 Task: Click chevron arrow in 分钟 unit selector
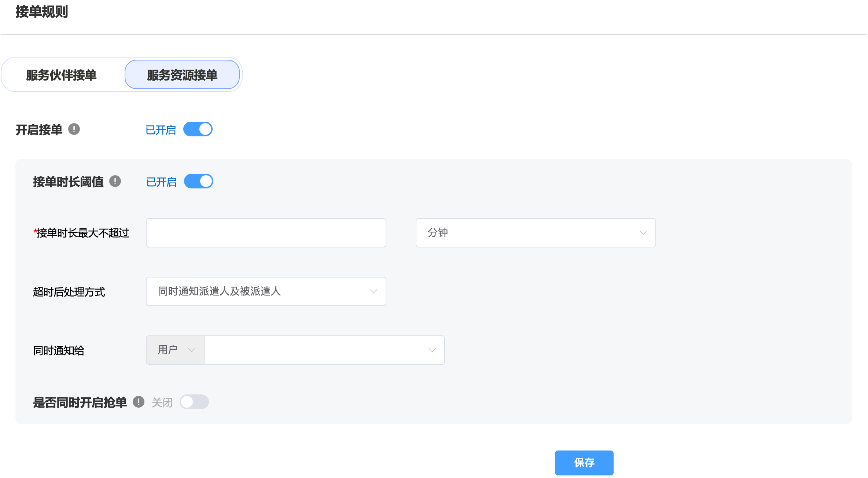pos(643,233)
